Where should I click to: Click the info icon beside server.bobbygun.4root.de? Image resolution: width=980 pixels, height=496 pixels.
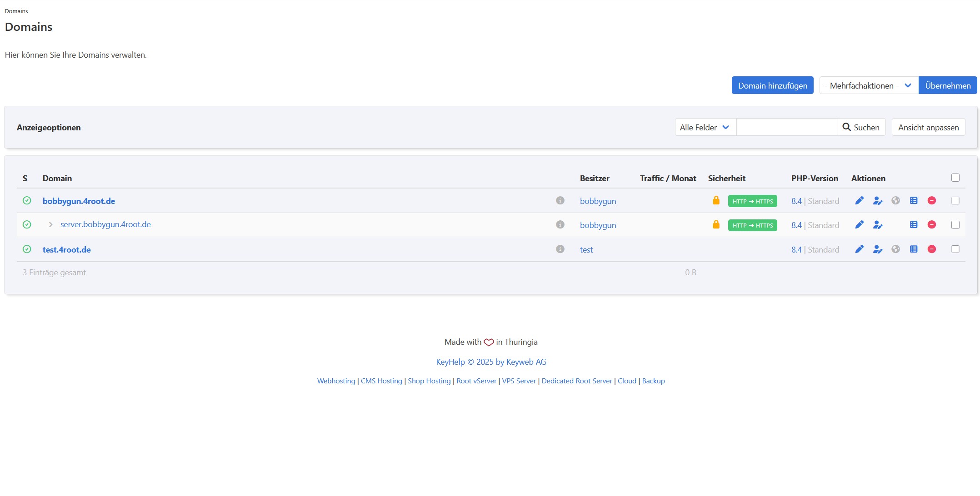[x=560, y=225]
